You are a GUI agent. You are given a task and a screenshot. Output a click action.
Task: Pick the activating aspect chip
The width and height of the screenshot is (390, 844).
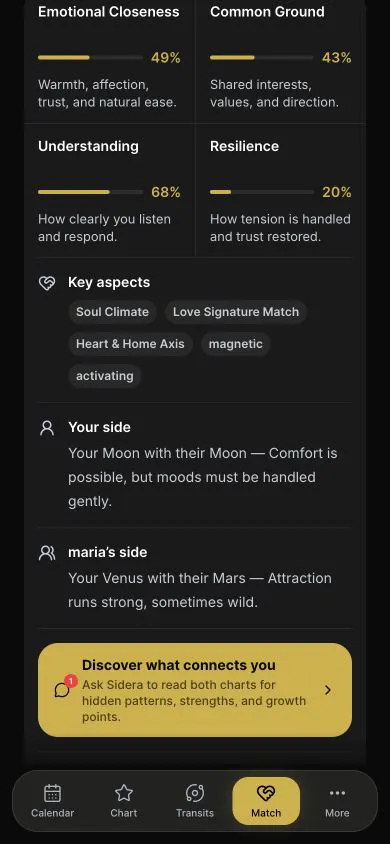click(x=104, y=376)
